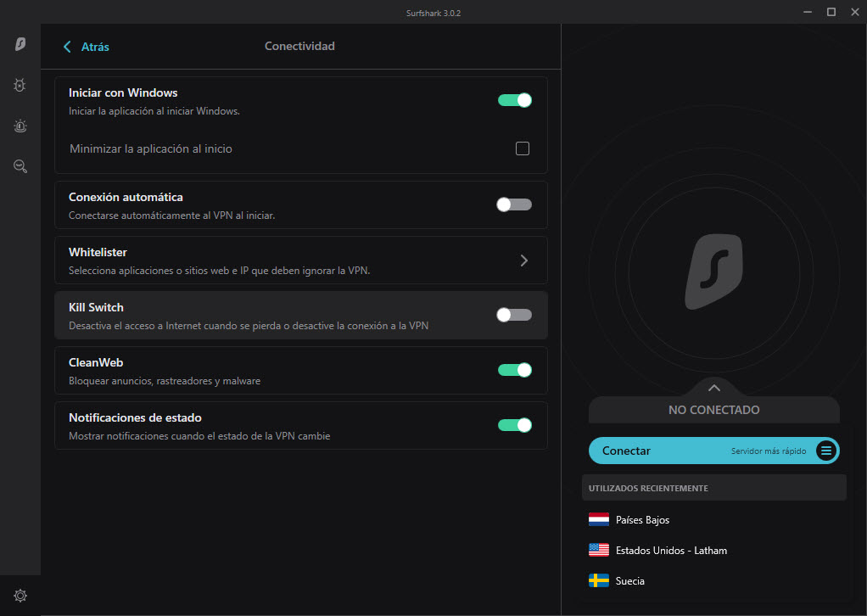Viewport: 867px width, 616px height.
Task: Toggle Iniciar con Windows switch
Action: pyautogui.click(x=515, y=100)
